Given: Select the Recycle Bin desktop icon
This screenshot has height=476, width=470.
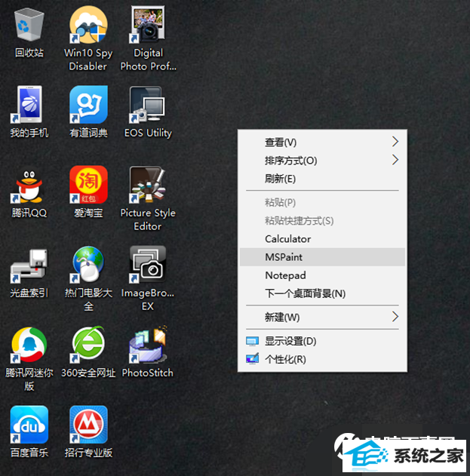Looking at the screenshot, I should 29,26.
